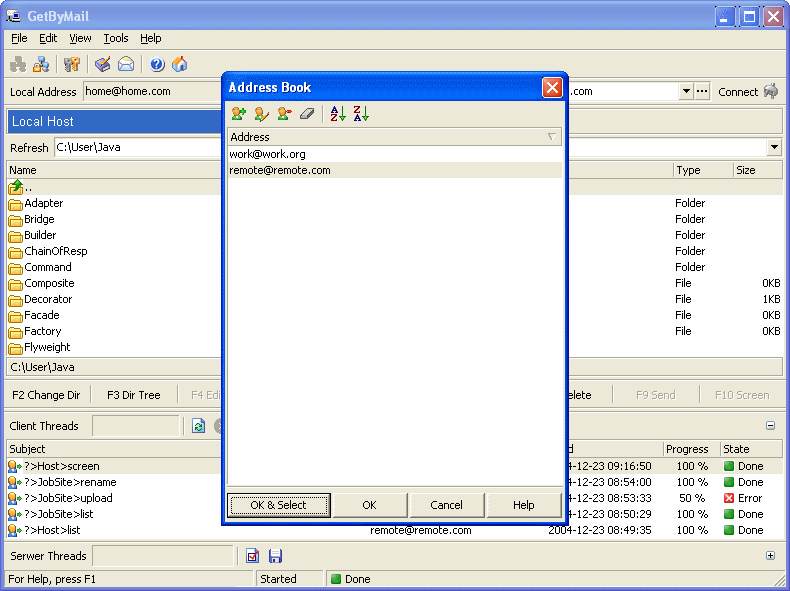
Task: Click the Server Threads checkmark document icon
Action: coord(252,556)
